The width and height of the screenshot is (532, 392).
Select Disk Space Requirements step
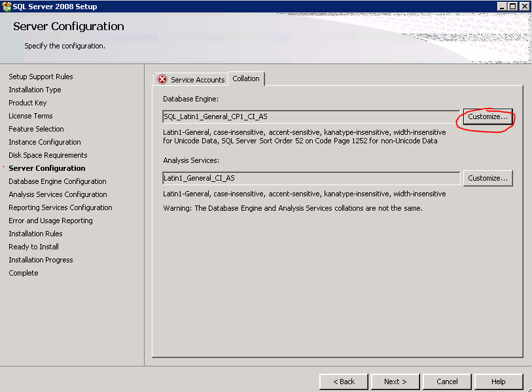click(48, 155)
